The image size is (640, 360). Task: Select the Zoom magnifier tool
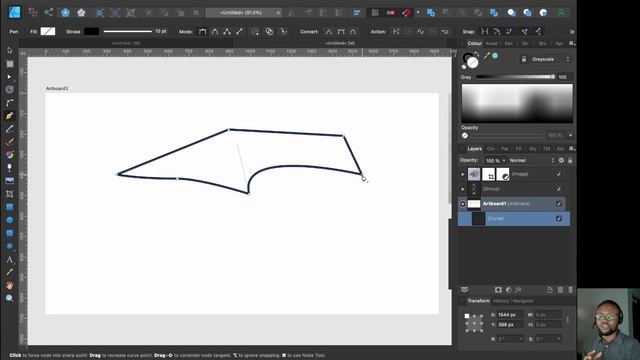click(x=10, y=298)
